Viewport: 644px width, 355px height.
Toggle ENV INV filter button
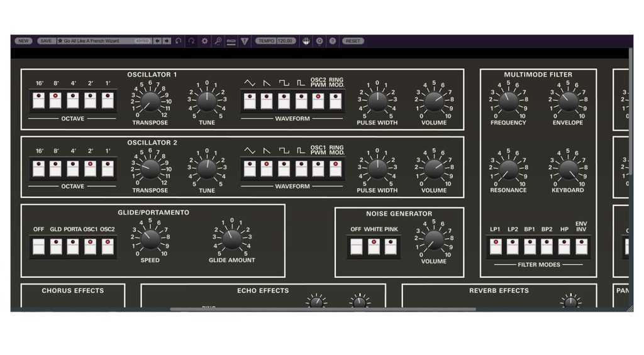coord(581,247)
